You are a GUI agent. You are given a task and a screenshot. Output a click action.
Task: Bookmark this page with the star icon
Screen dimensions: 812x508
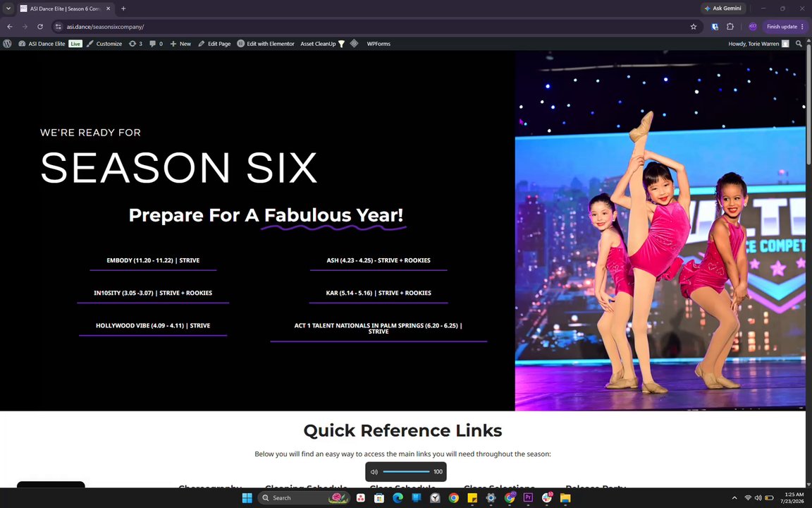point(694,26)
